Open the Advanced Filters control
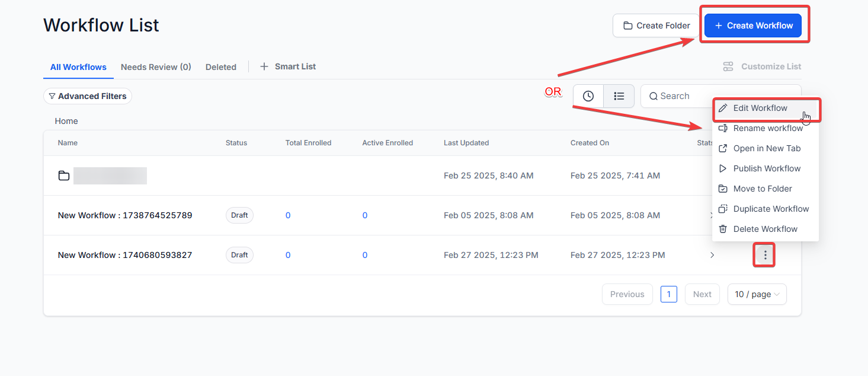This screenshot has width=868, height=376. coord(88,96)
